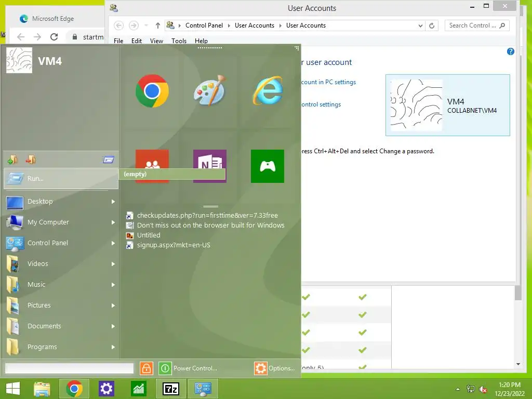Open the green chart app on taskbar
Screen dimensions: 532x399
(x=138, y=389)
